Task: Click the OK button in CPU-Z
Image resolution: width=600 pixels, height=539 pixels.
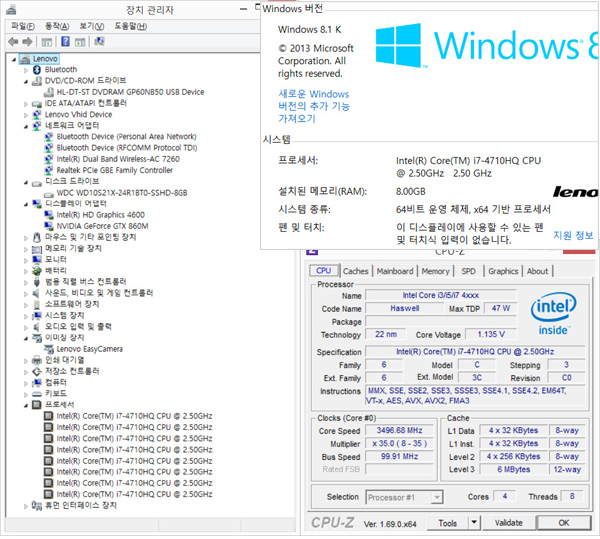Action: click(564, 523)
